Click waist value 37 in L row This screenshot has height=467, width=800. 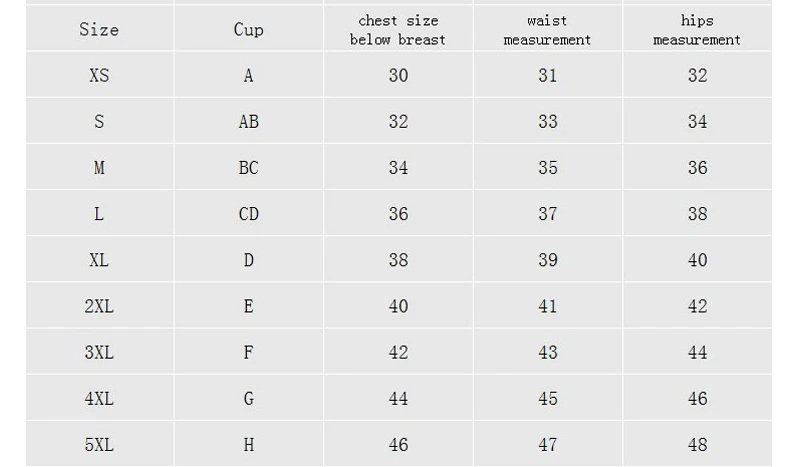coord(547,214)
